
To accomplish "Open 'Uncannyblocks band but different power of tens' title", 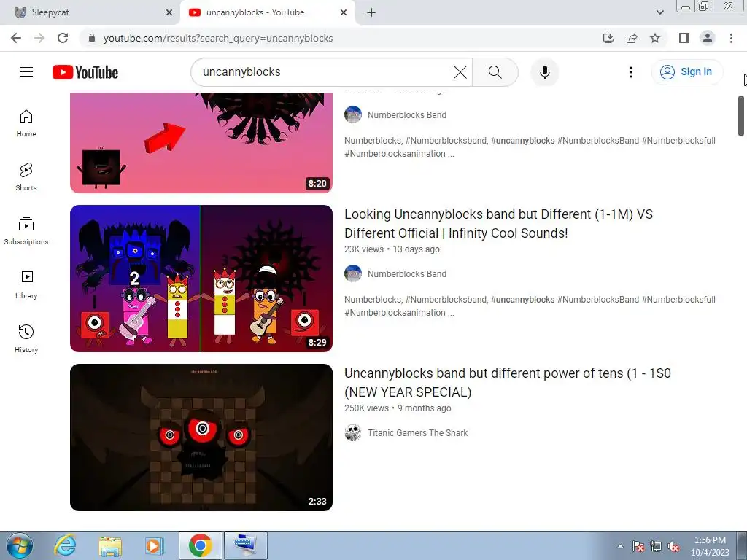I will click(508, 382).
